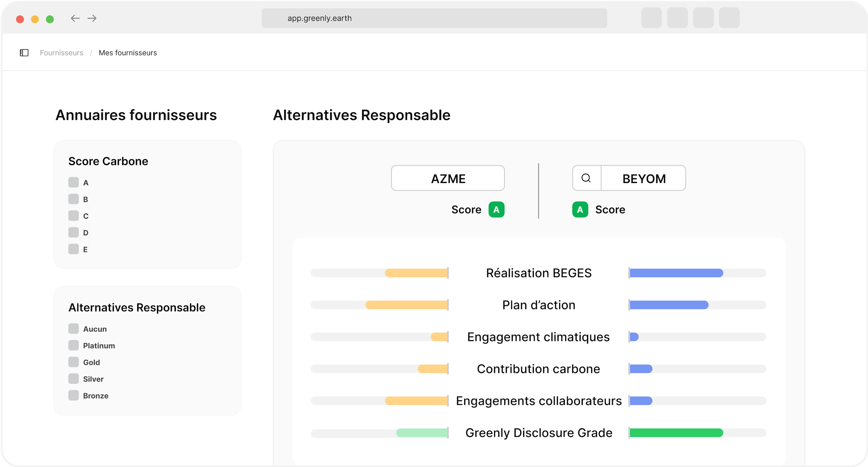Click the last gray browser toolbar button
Screen dimensions: 868x467
tap(729, 18)
